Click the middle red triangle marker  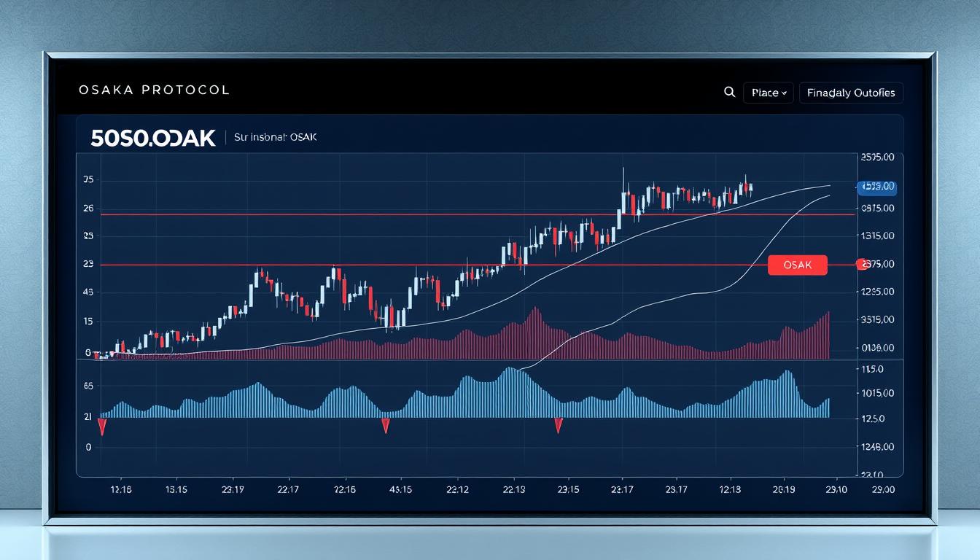tap(385, 426)
